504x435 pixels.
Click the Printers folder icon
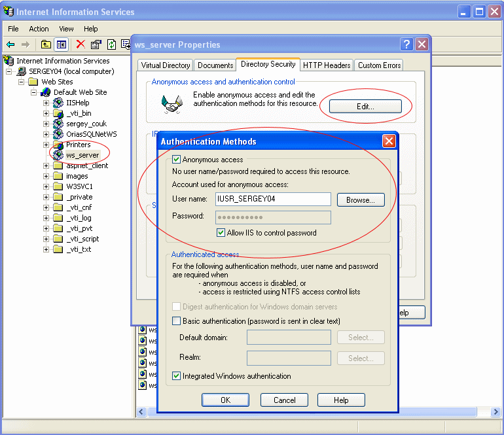click(x=58, y=145)
